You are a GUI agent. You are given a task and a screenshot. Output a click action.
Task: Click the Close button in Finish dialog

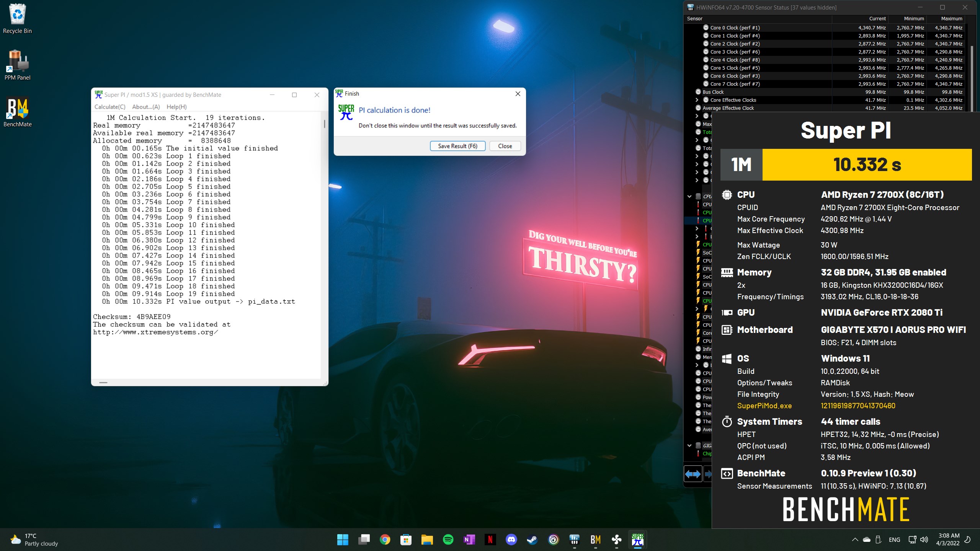pyautogui.click(x=505, y=146)
